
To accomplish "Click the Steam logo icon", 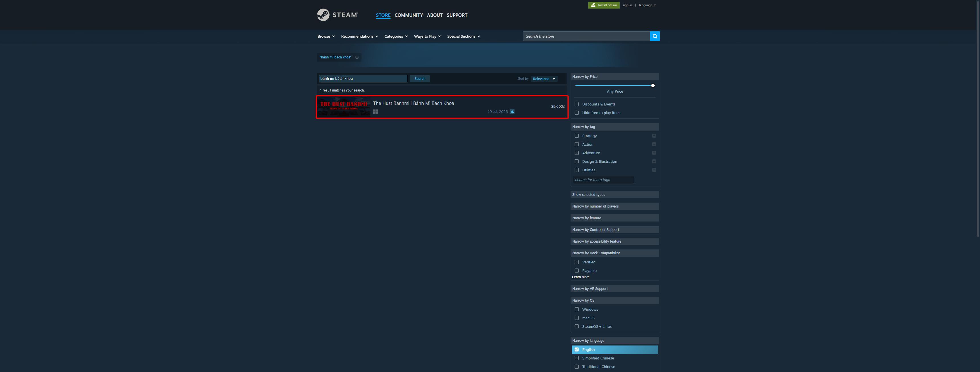I will pos(323,15).
